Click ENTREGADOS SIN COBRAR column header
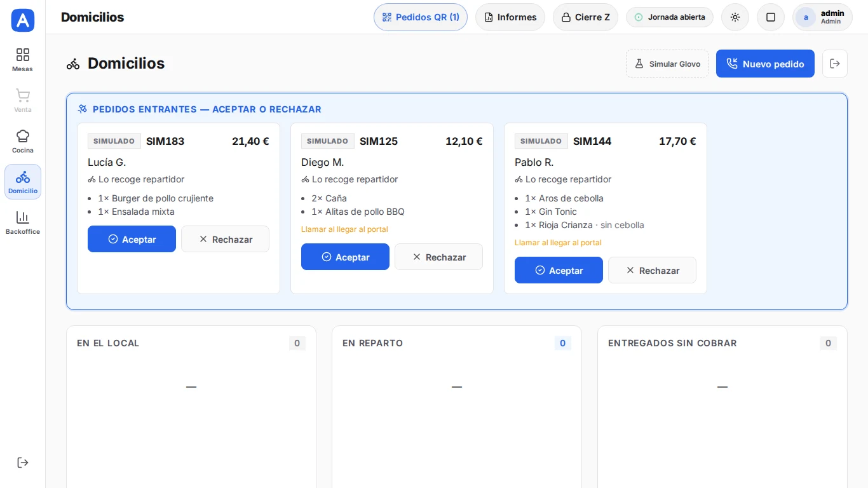 tap(672, 343)
